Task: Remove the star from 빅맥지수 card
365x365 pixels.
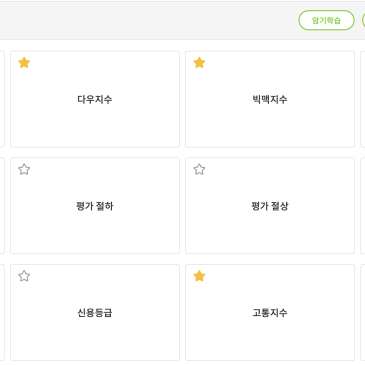Action: (x=199, y=63)
